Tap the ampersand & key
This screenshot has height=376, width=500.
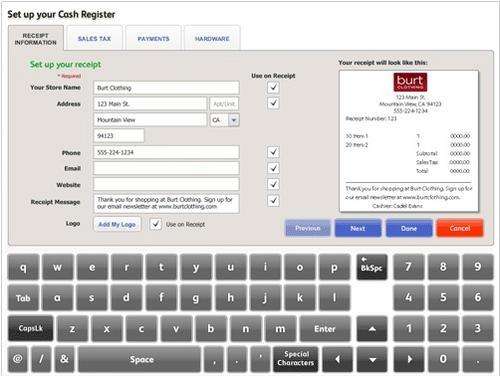pyautogui.click(x=64, y=359)
